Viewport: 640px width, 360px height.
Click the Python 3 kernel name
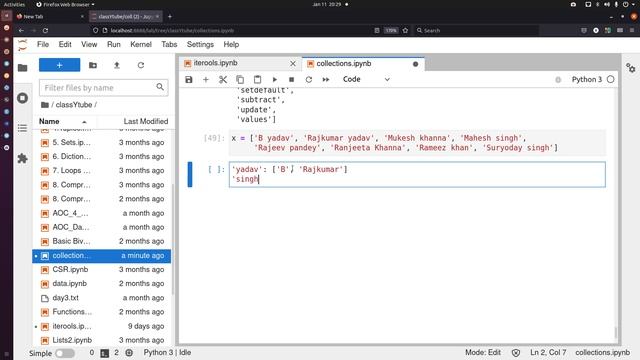pos(587,79)
